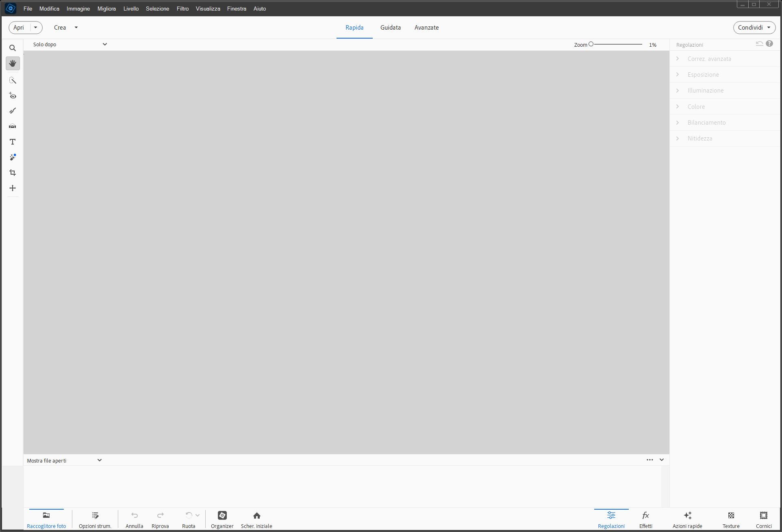Select the Whiten Teeth brush tool
Image resolution: width=782 pixels, height=532 pixels.
coord(13,111)
